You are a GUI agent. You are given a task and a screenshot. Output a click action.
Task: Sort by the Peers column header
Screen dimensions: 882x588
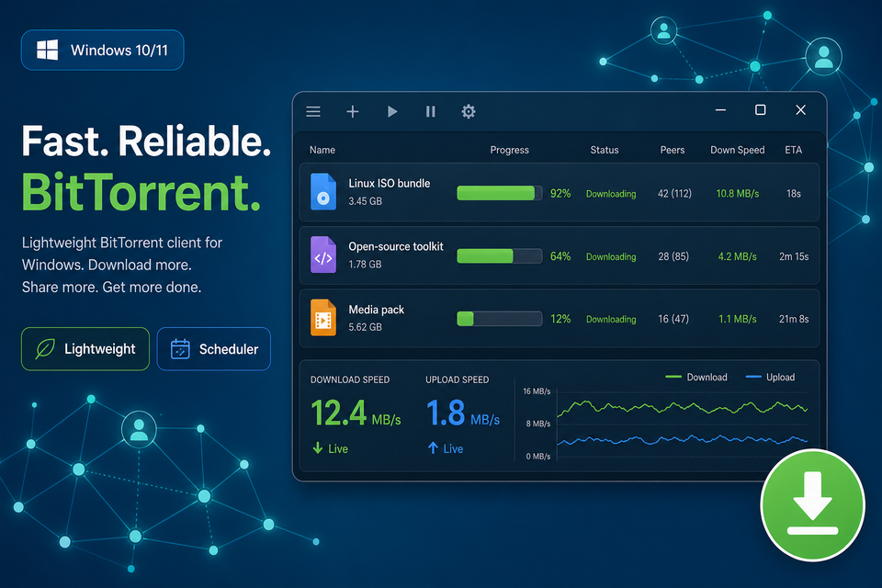[x=673, y=150]
